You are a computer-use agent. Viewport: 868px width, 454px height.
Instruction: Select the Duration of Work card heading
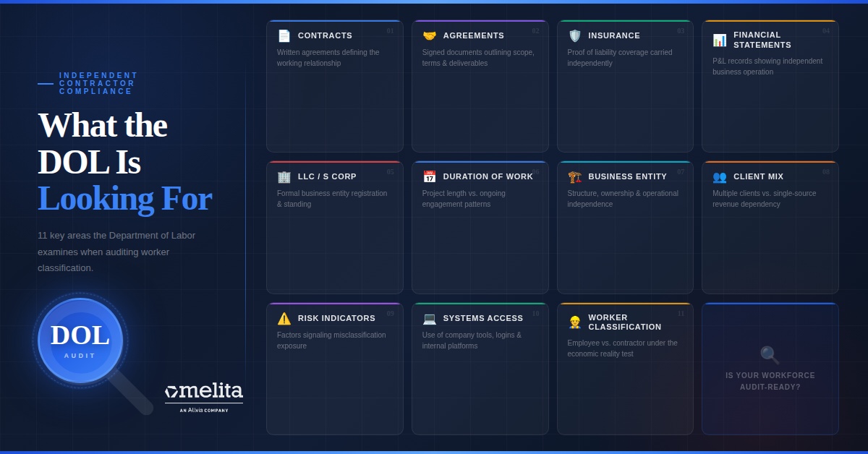[488, 176]
